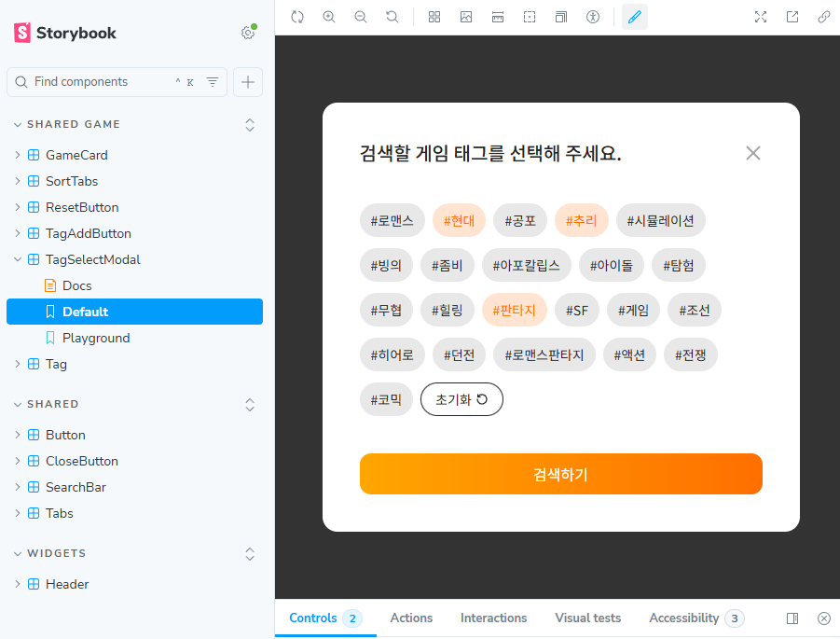Open the tag filter icon in search
840x639 pixels.
(x=213, y=82)
